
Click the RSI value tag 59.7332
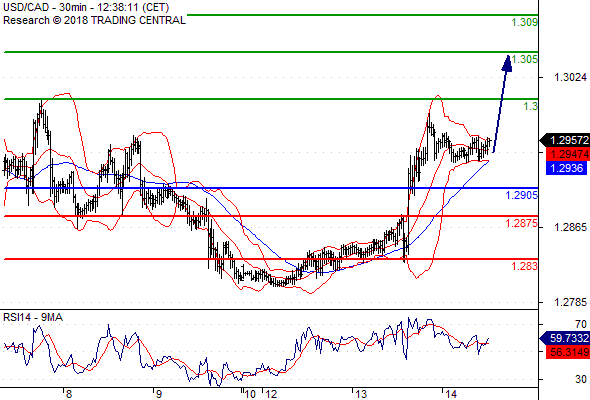coord(565,338)
